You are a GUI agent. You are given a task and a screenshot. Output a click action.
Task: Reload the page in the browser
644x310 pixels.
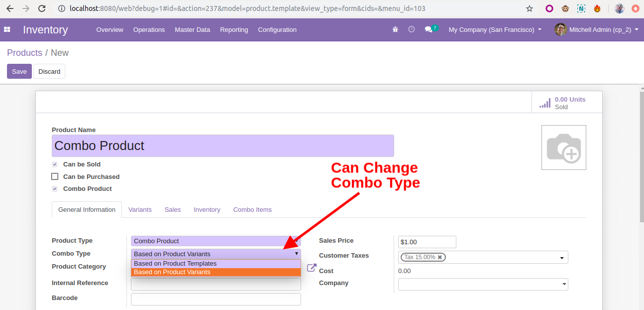pyautogui.click(x=42, y=8)
